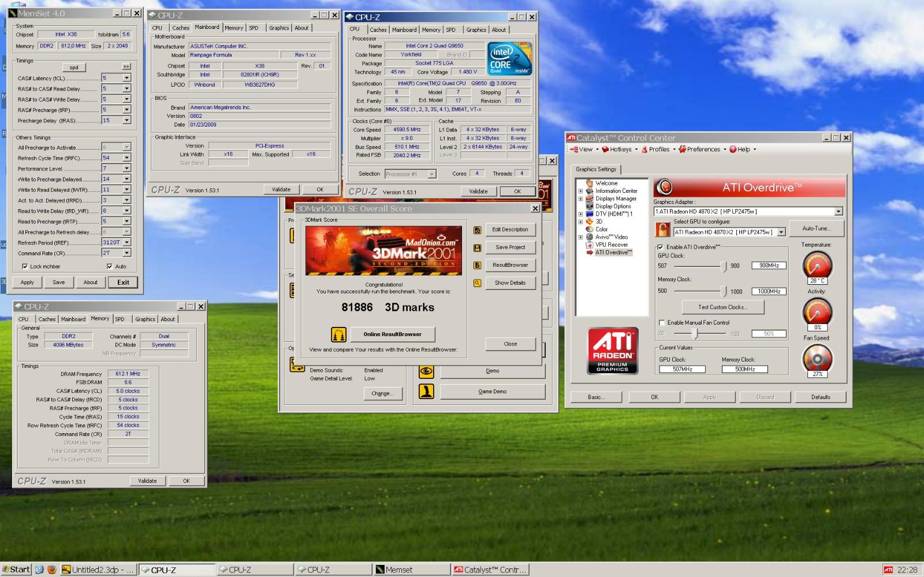This screenshot has height=577, width=924.
Task: Click the ATI Radeon Premium Graphics logo
Action: (613, 351)
